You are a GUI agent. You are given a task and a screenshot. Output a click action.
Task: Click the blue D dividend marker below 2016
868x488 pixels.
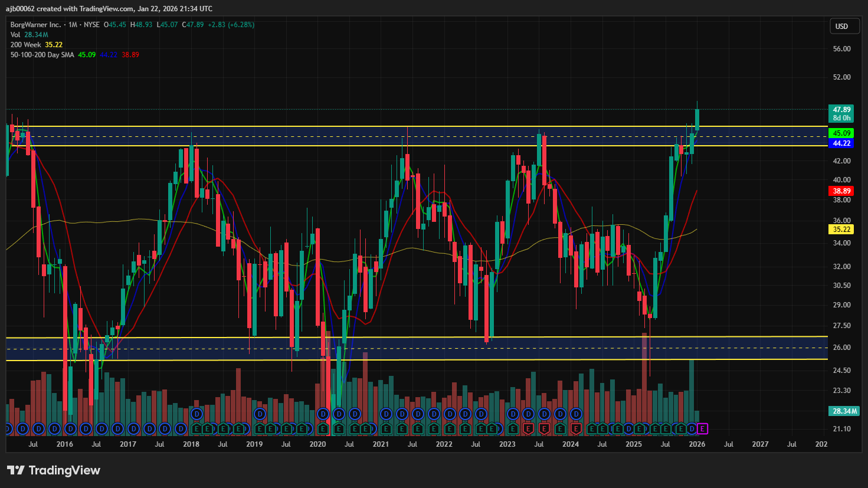[x=71, y=428]
